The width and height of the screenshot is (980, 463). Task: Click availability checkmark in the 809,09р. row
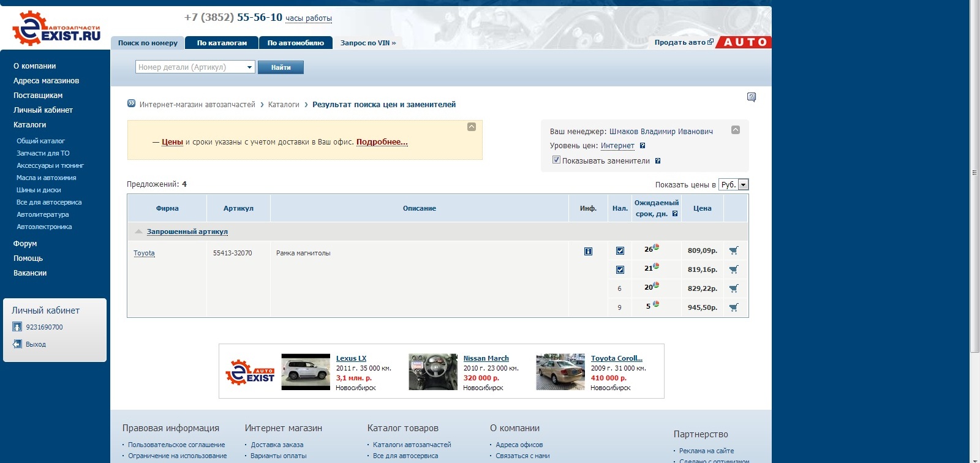620,251
